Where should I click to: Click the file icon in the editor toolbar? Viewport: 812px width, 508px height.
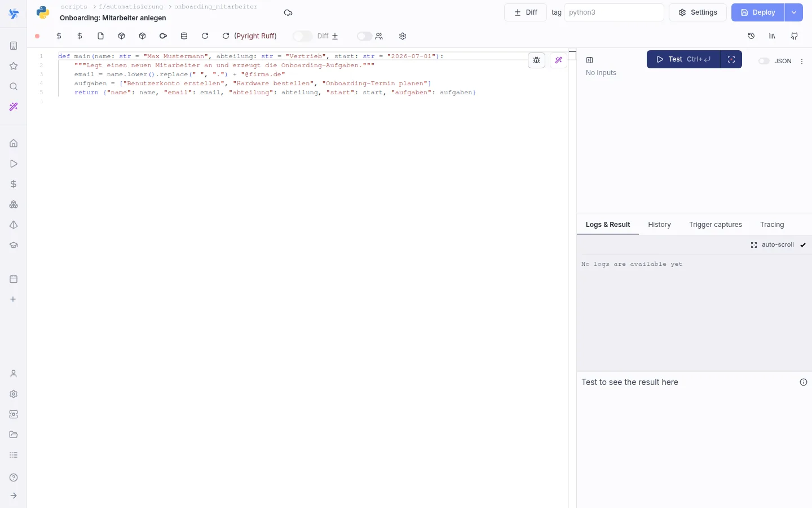pos(100,36)
